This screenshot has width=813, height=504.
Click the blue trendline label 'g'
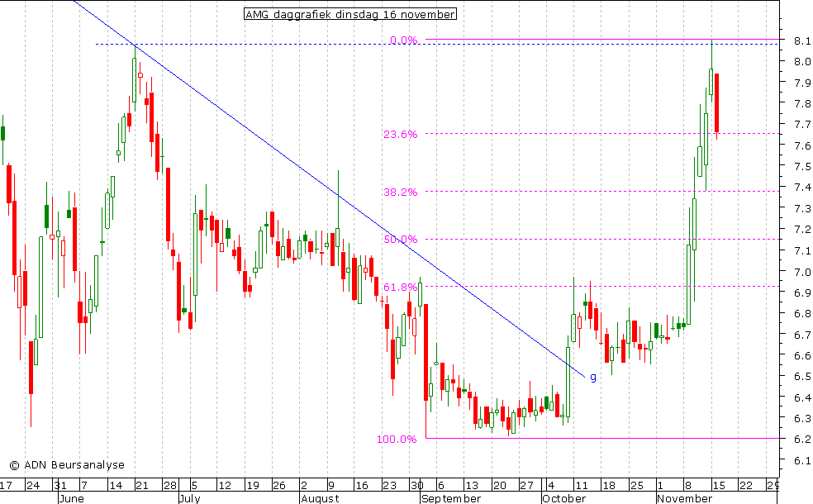[x=593, y=377]
